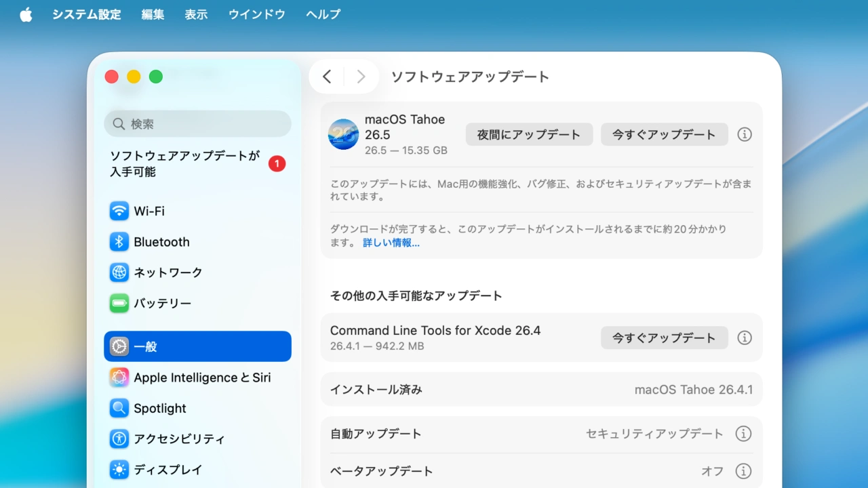Click the その他の入手可能なアップデート heading

(x=416, y=296)
